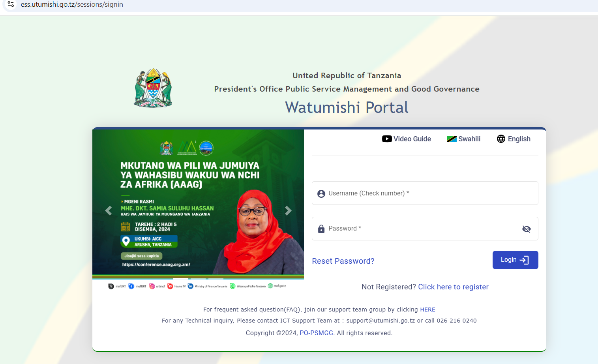Click the mof.go.tz globe icon on banner

270,286
